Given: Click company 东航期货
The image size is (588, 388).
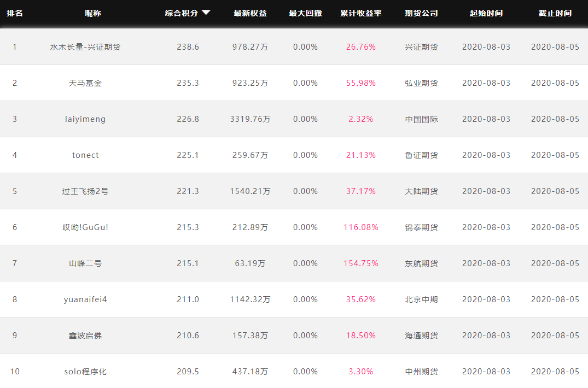Looking at the screenshot, I should click(x=421, y=263).
